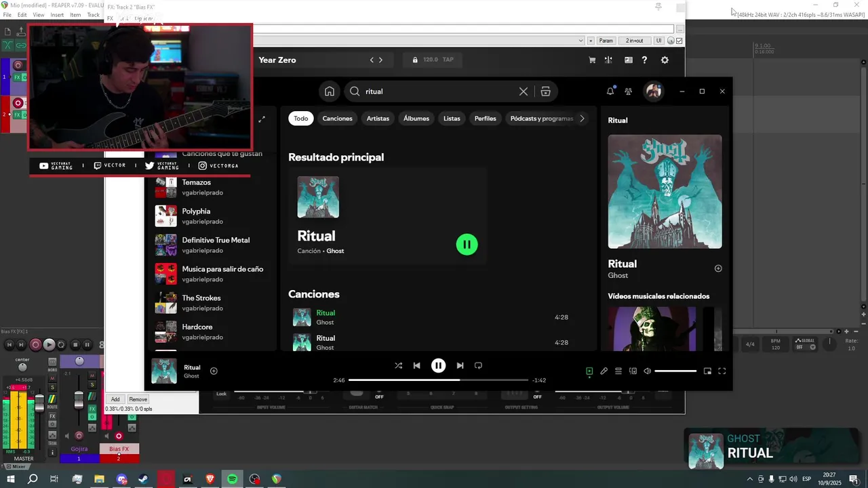The width and height of the screenshot is (868, 488).
Task: Open Spotify browse icon beside search
Action: click(545, 91)
